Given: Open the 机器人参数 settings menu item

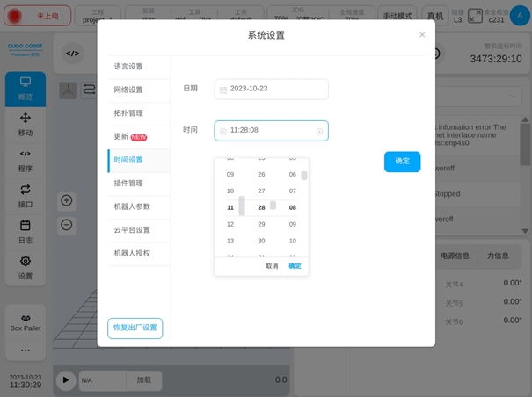Looking at the screenshot, I should point(132,206).
